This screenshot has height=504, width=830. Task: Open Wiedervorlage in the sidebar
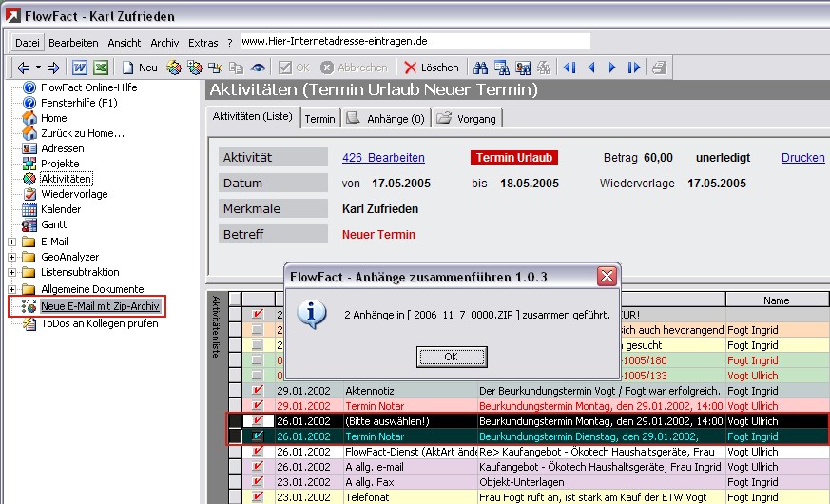click(x=74, y=194)
